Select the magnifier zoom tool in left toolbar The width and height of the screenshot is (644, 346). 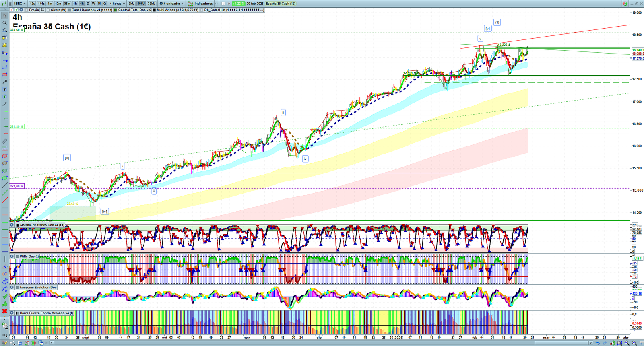[4, 23]
